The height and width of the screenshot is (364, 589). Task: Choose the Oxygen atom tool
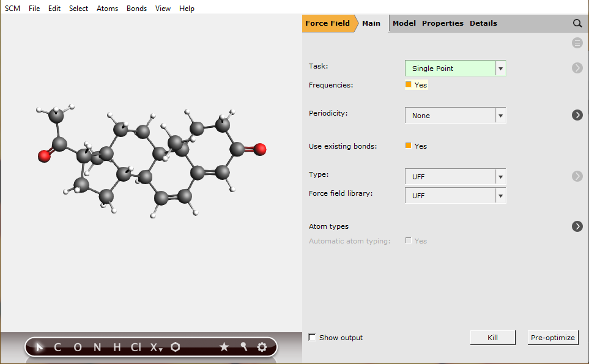pos(77,347)
